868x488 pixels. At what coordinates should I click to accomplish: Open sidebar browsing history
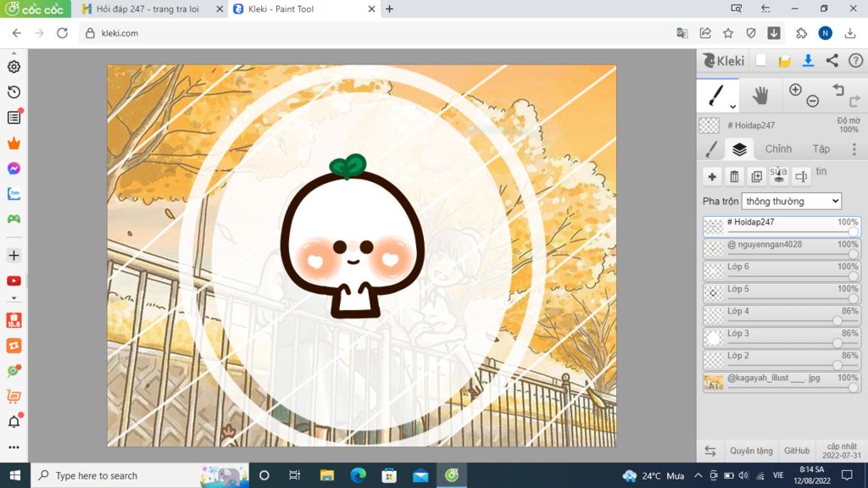pos(14,91)
